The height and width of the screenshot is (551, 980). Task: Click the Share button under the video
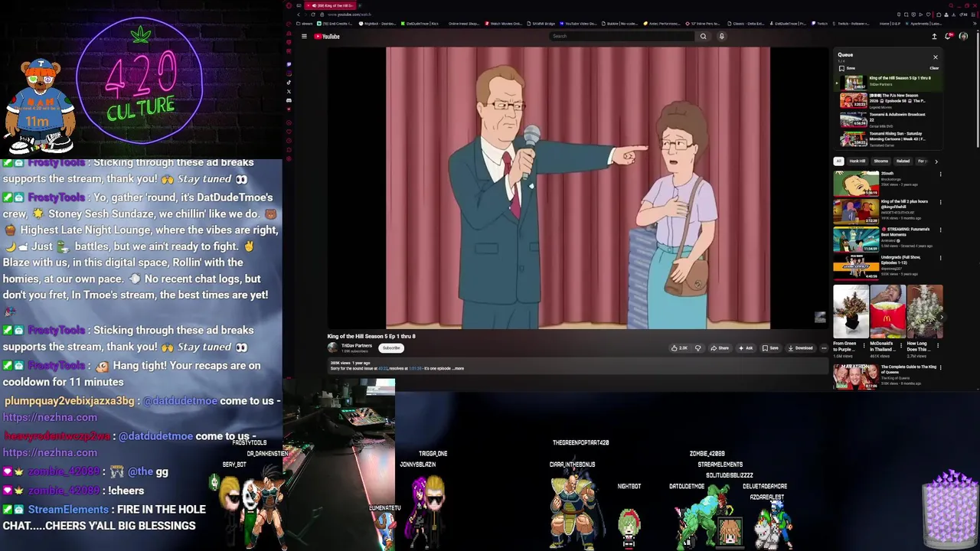click(720, 348)
